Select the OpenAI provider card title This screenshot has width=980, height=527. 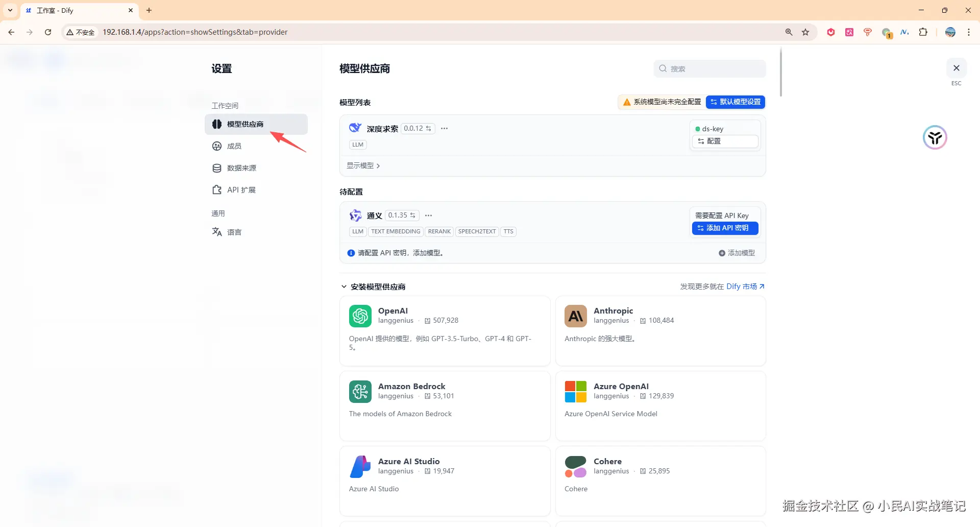393,311
